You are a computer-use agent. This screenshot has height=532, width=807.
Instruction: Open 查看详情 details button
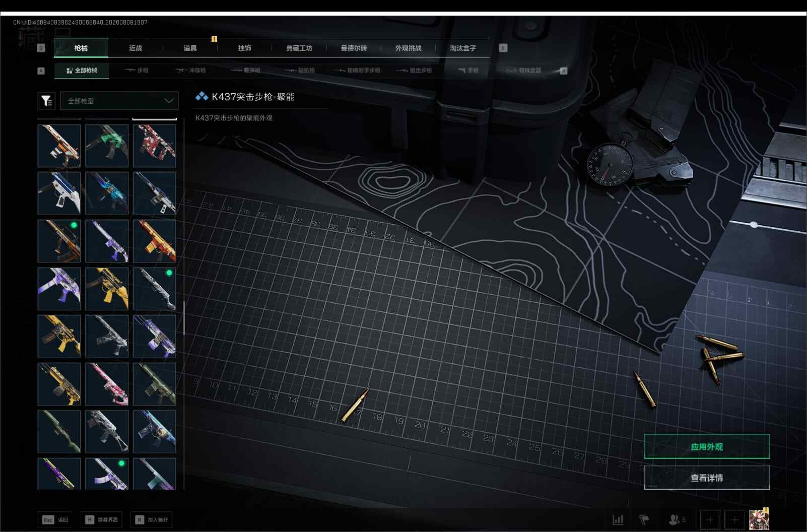pos(707,478)
